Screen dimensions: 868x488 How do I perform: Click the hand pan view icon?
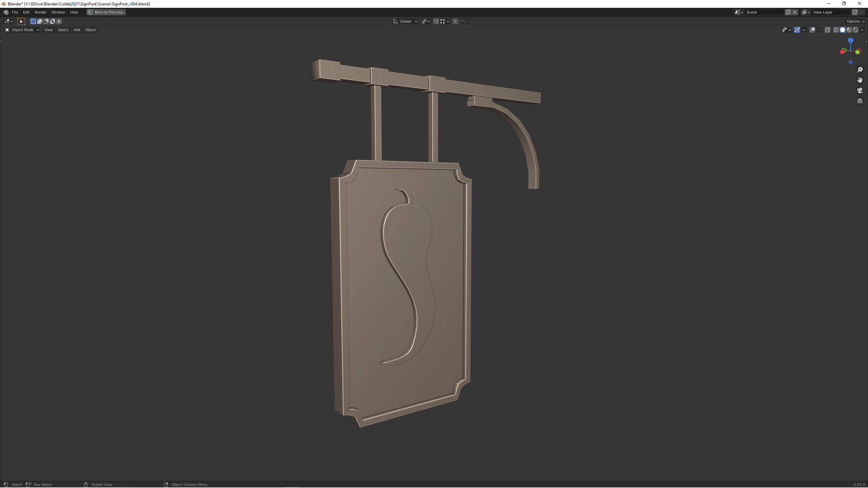click(x=860, y=80)
